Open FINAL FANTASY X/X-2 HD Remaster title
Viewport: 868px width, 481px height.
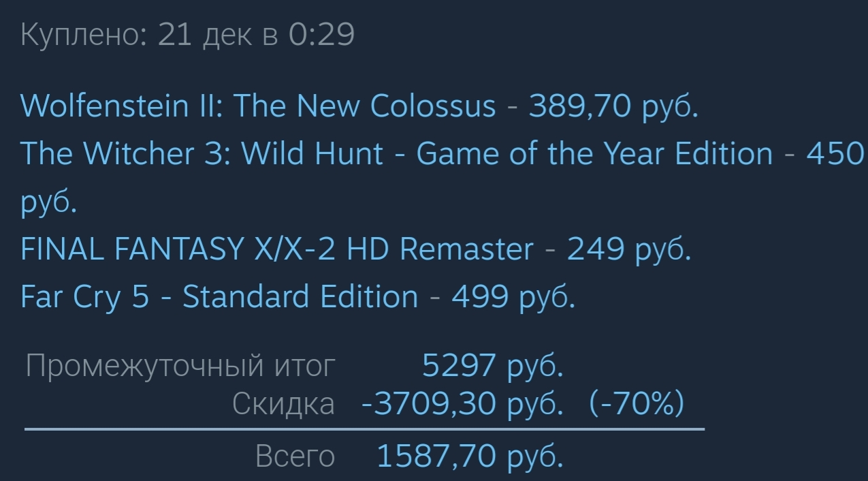coord(277,249)
